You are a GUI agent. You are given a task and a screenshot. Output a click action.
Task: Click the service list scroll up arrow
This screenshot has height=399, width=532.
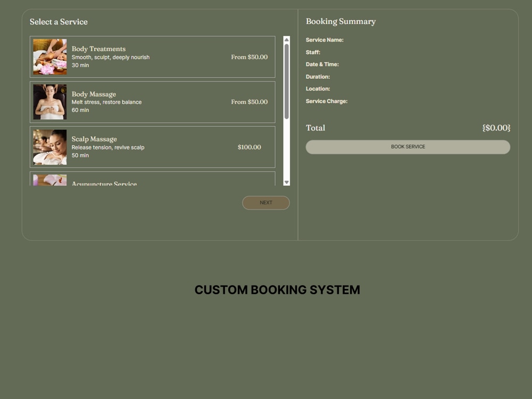pyautogui.click(x=286, y=40)
